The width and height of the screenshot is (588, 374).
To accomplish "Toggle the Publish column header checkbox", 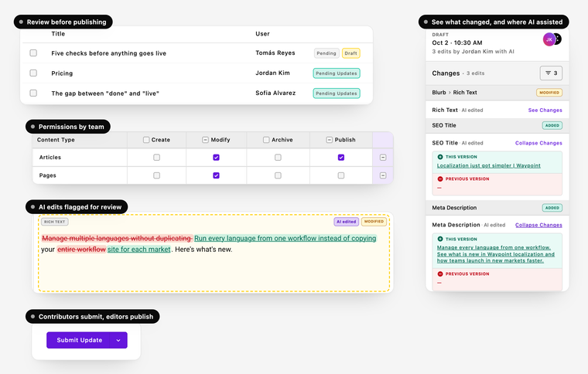I will coord(330,140).
